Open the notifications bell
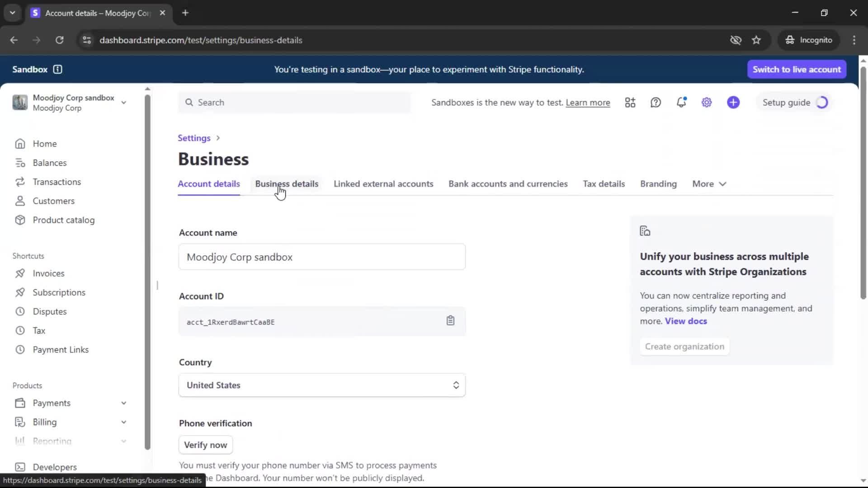This screenshot has height=488, width=868. [681, 103]
